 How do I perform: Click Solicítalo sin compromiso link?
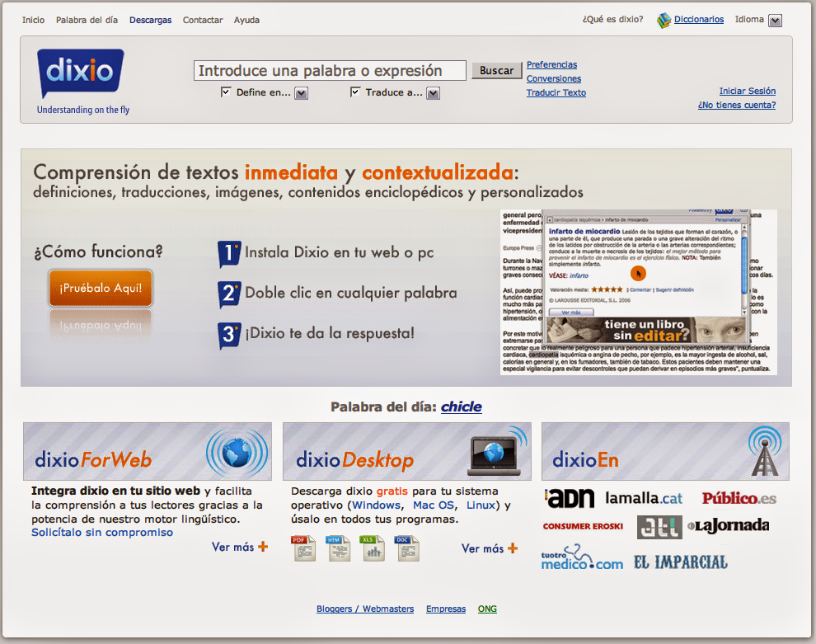102,533
